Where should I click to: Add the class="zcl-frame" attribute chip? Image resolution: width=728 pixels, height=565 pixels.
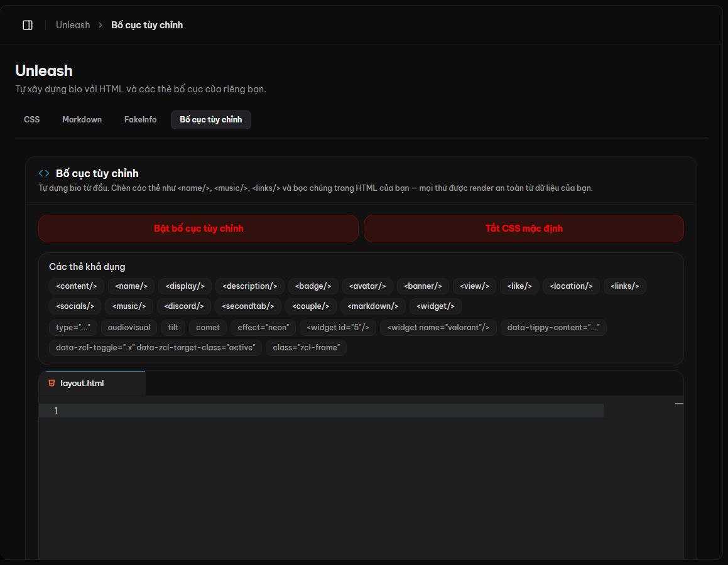[x=307, y=347]
